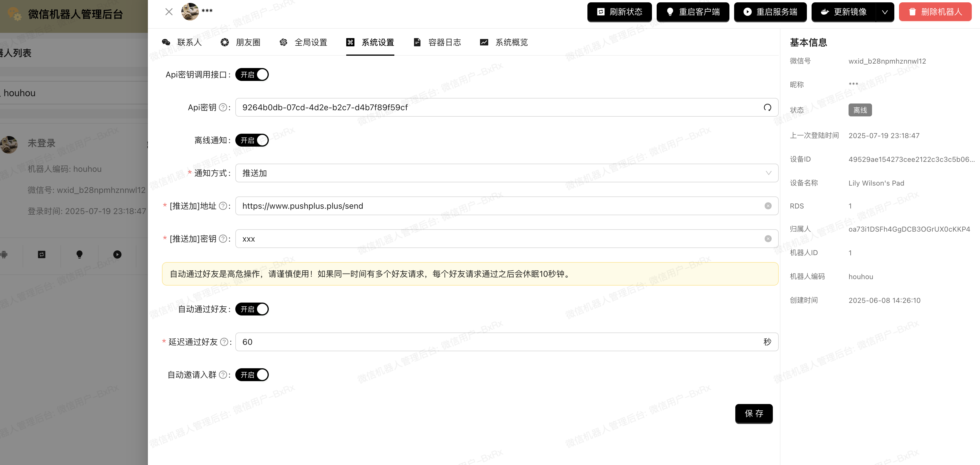Click the 离线 status badge
This screenshot has width=980, height=465.
[x=860, y=110]
